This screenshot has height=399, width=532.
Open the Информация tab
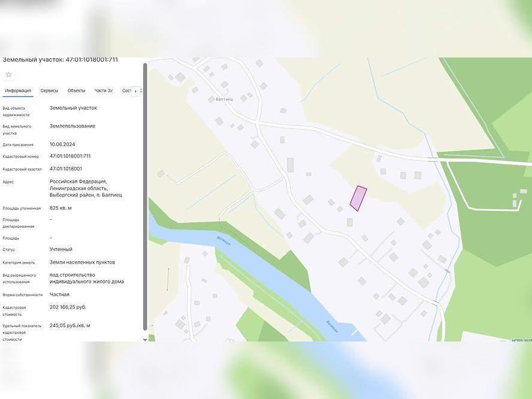tap(18, 91)
